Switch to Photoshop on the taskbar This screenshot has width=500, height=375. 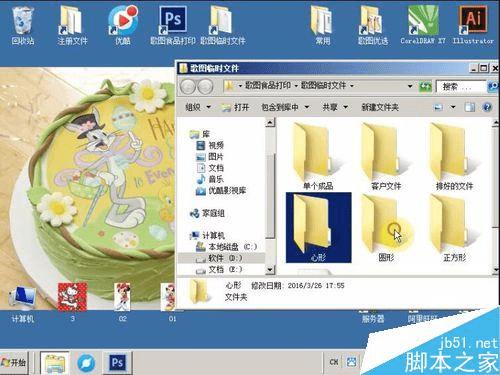point(117,362)
